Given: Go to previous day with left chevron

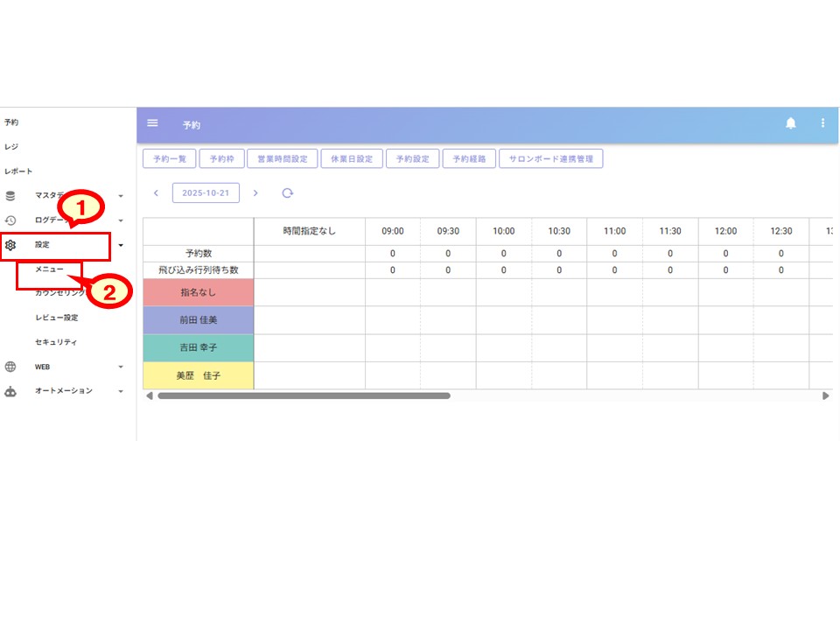Looking at the screenshot, I should 156,193.
